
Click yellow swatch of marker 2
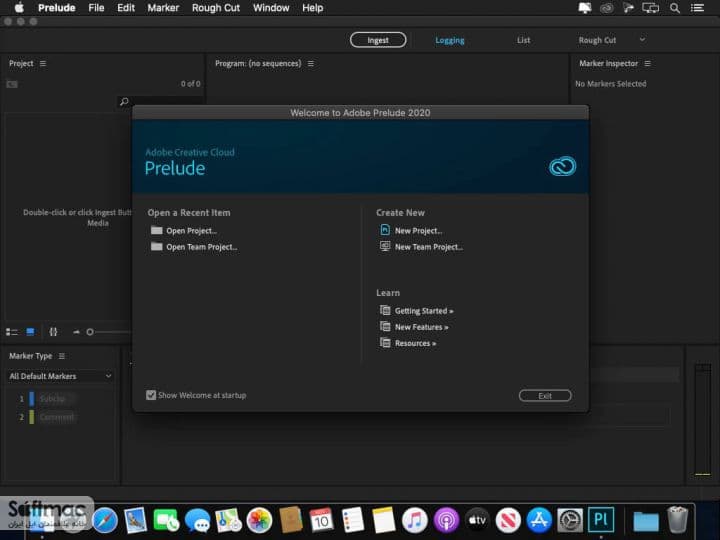(32, 417)
